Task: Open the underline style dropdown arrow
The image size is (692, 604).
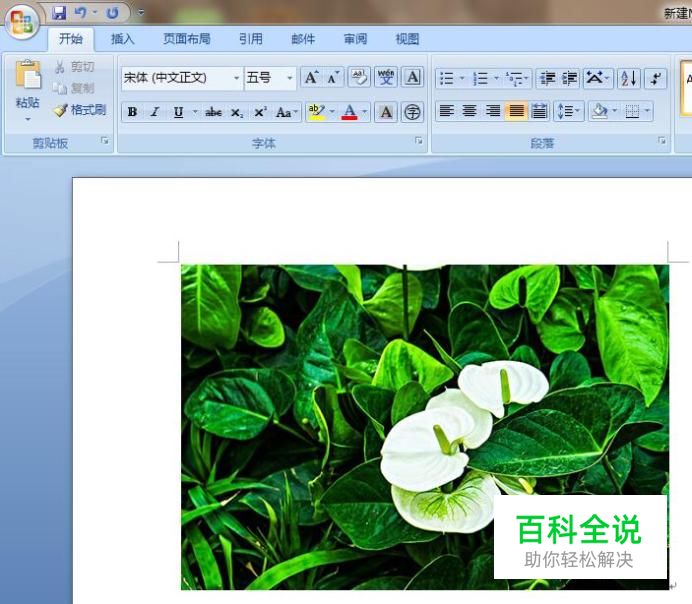Action: 195,112
